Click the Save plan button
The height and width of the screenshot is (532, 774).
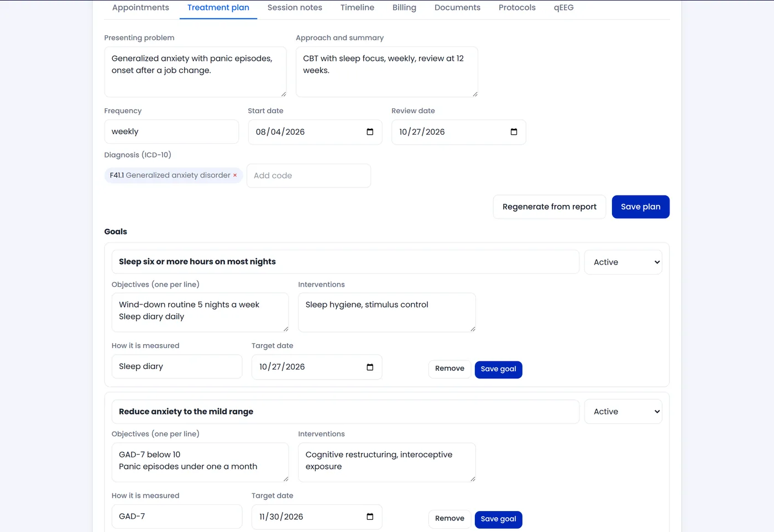pyautogui.click(x=641, y=207)
